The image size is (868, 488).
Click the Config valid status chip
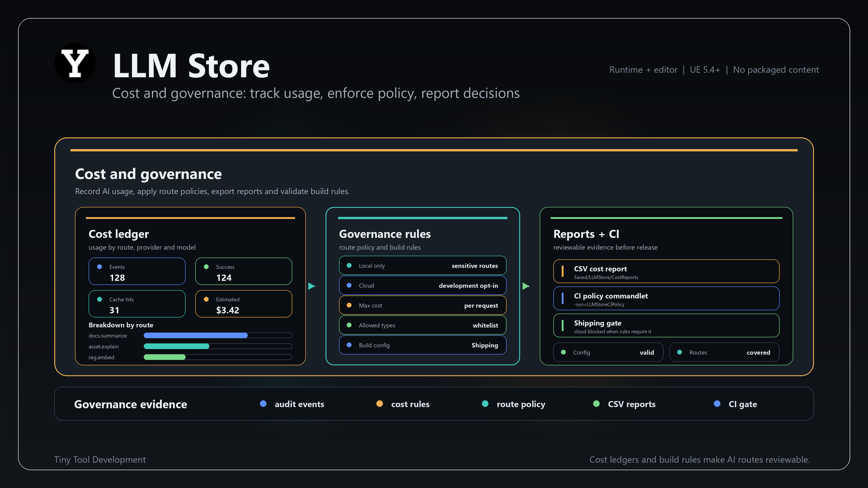tap(608, 352)
